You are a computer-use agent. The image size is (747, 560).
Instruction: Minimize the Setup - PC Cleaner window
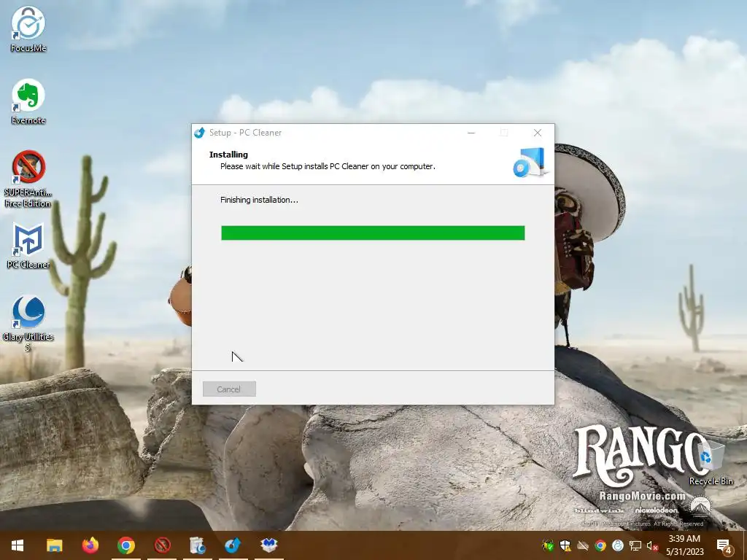tap(471, 133)
